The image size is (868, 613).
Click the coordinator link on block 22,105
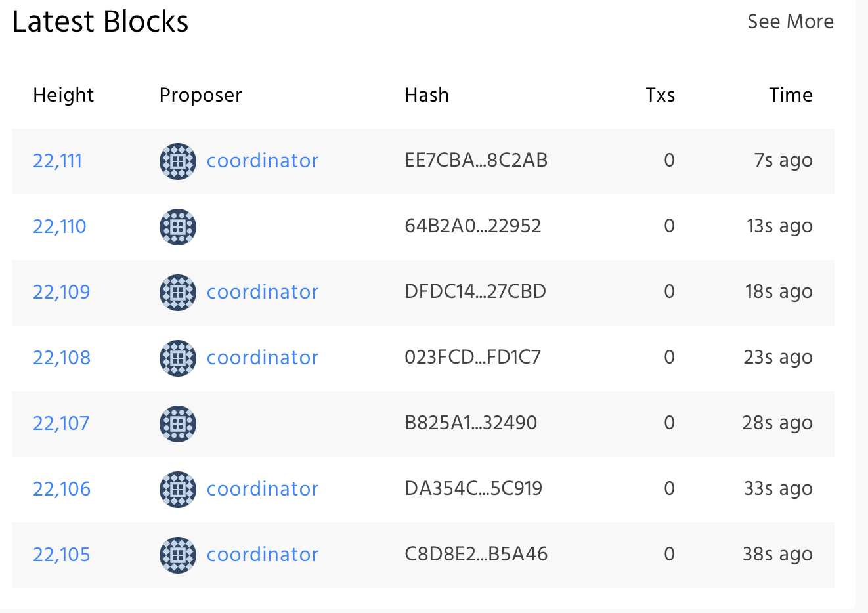click(262, 555)
